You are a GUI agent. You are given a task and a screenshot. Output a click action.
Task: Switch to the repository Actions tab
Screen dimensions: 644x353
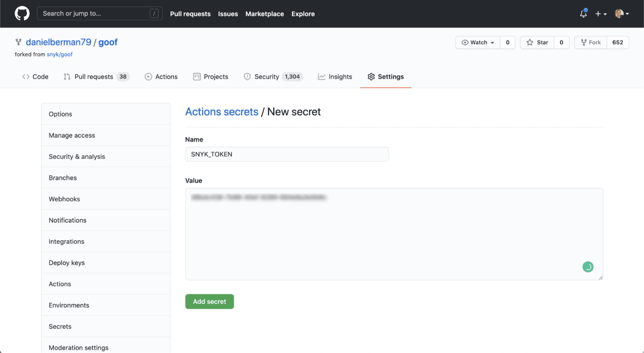(x=161, y=77)
